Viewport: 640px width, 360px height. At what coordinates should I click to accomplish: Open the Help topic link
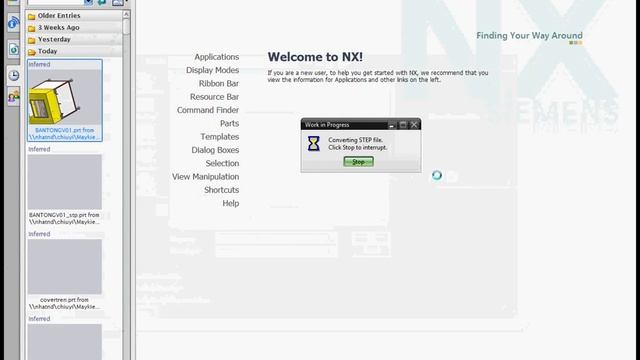tap(231, 203)
